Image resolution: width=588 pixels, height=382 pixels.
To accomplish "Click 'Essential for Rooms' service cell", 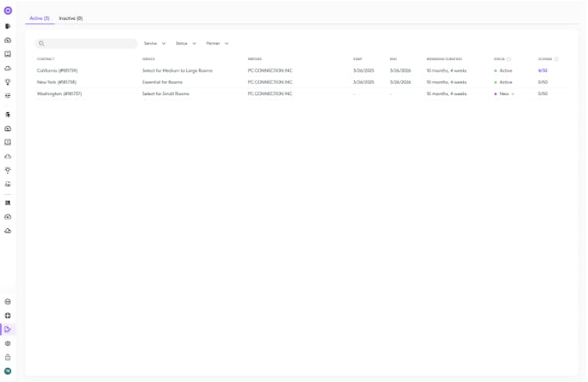I will [x=162, y=82].
